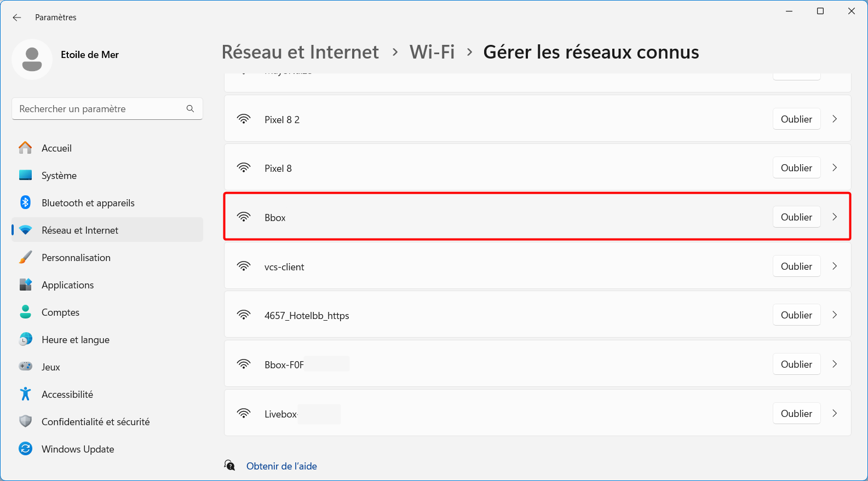868x481 pixels.
Task: Click Oublier for Bbox
Action: (x=796, y=217)
